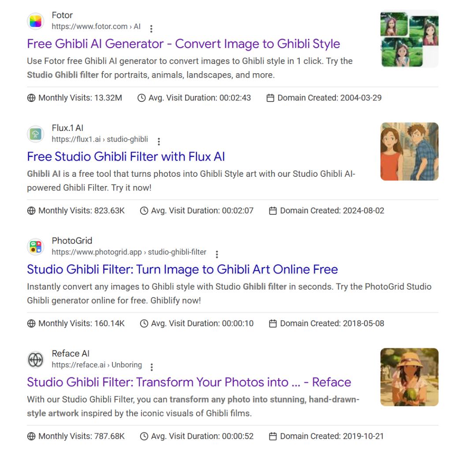Click the https://www.photogrid.app URL text
The image size is (476, 455).
click(97, 252)
